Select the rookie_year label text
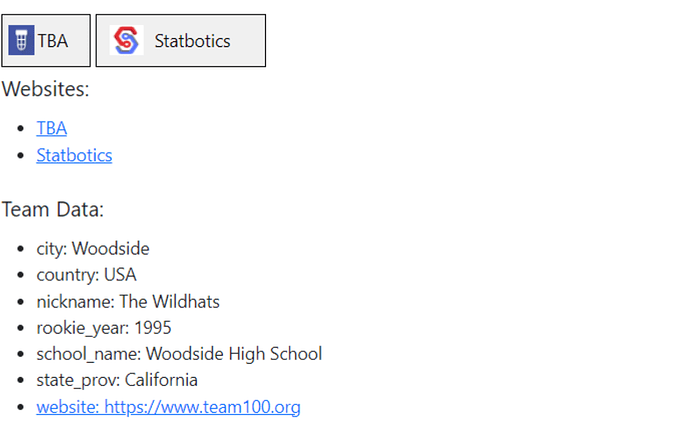Image resolution: width=690 pixels, height=431 pixels. (83, 328)
